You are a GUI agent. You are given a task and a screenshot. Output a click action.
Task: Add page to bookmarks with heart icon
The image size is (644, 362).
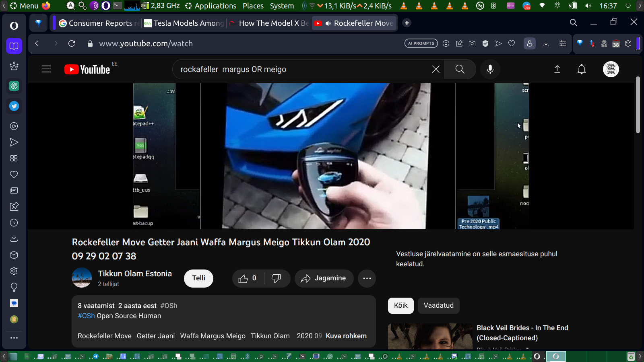512,43
